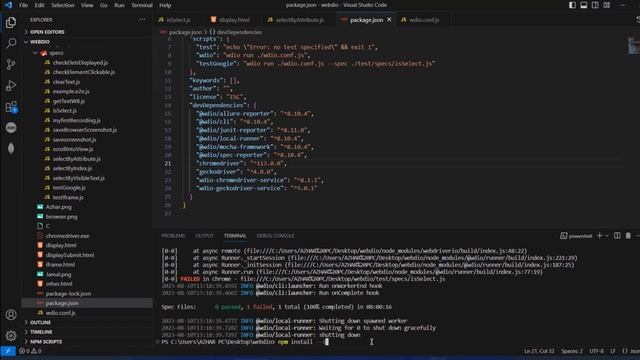Open the Go menu
Screen dimensions: 640x360
(x=104, y=5)
